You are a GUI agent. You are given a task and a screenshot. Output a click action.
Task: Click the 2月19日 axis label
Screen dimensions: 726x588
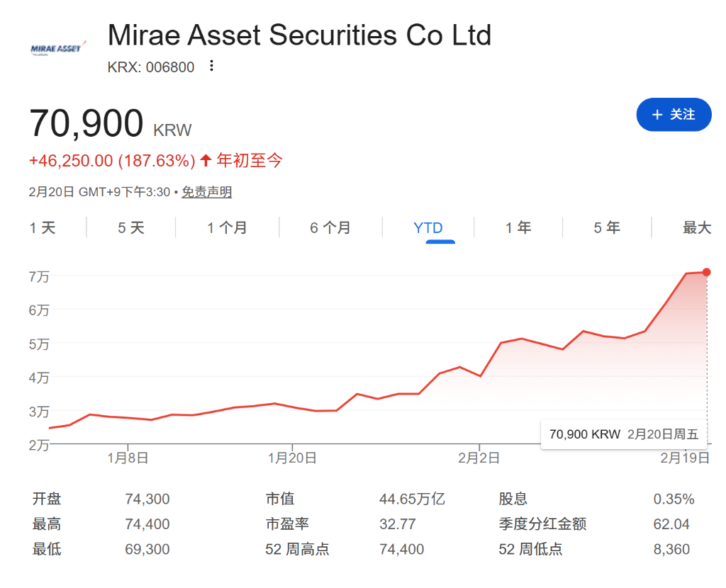click(x=684, y=458)
